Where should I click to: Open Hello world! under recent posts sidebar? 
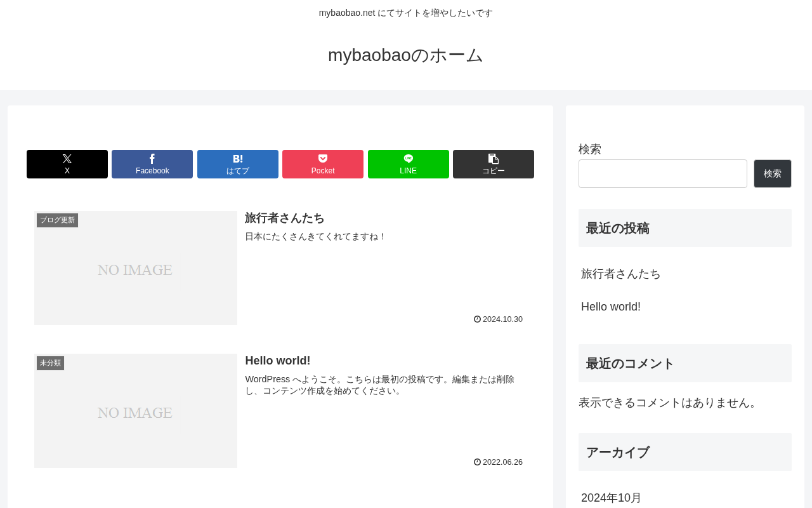point(611,307)
